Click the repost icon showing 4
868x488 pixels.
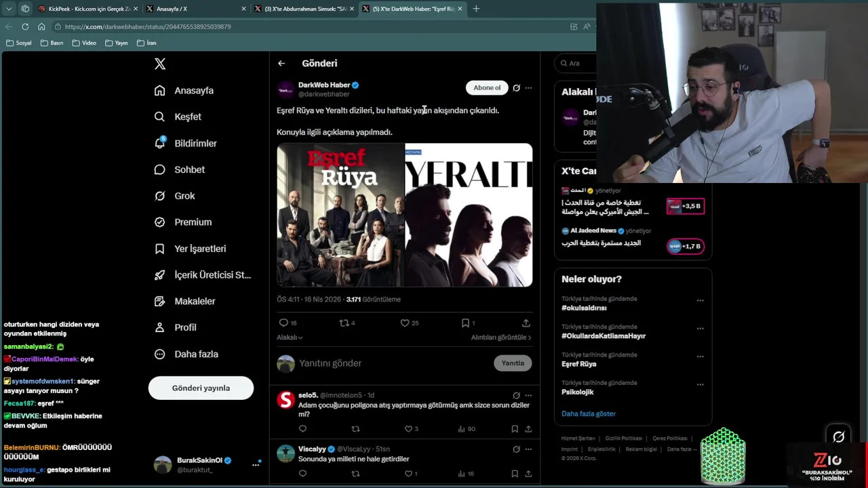point(344,323)
